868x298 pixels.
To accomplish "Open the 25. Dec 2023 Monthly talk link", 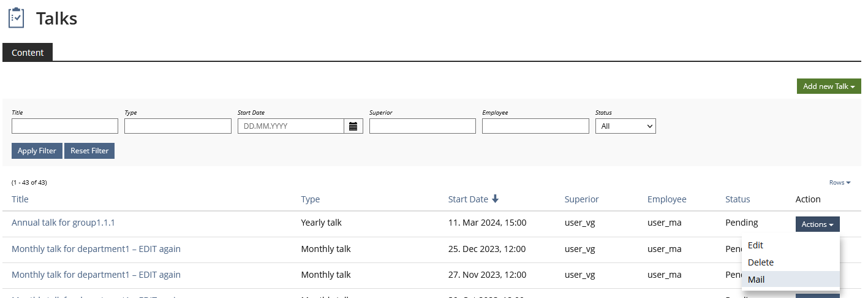I will (x=96, y=249).
